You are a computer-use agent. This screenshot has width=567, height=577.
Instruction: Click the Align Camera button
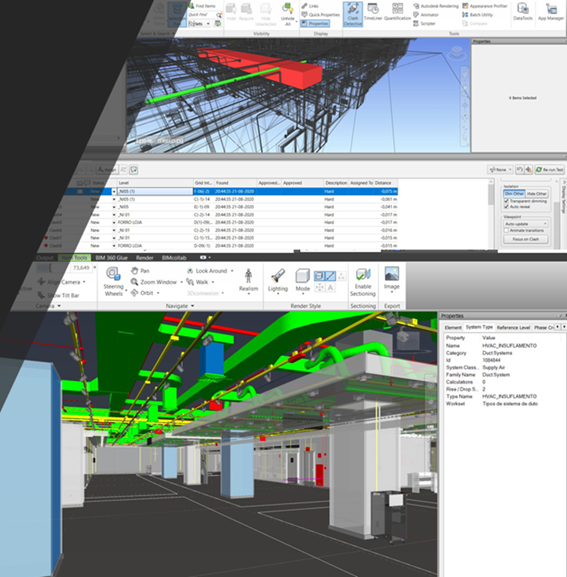[61, 282]
